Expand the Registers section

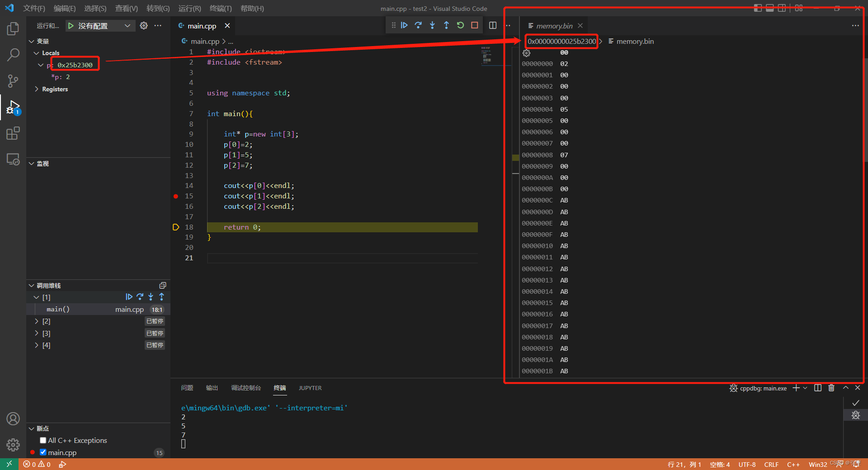pos(37,89)
